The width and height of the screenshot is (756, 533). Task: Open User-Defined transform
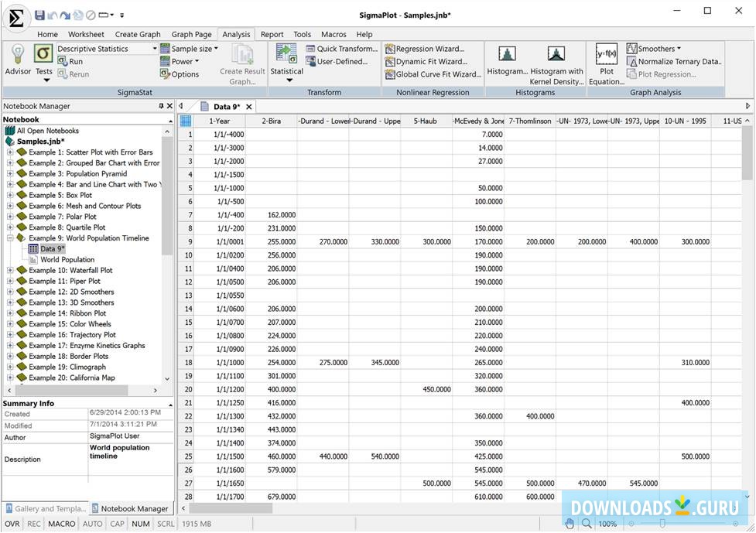[337, 61]
